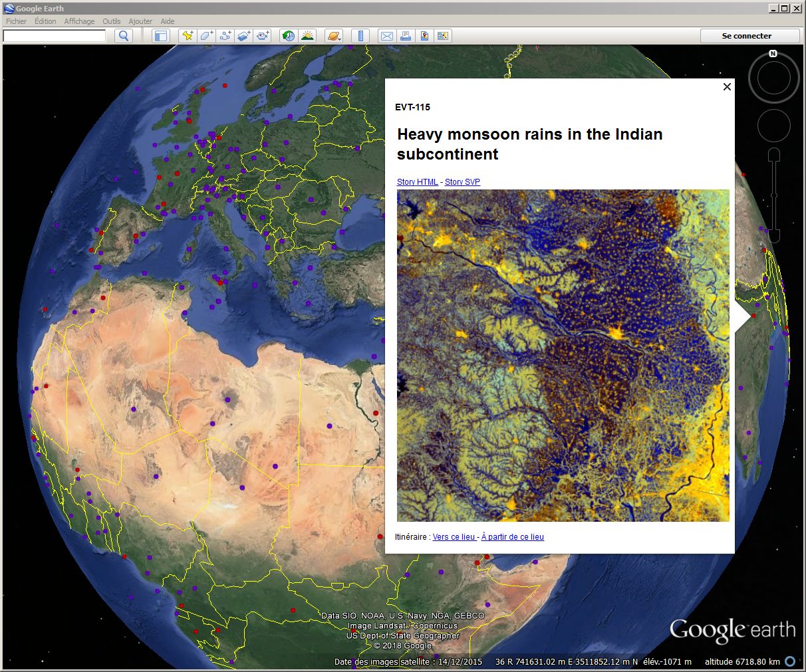Screen dimensions: 806x672
Task: Click the 'altitude 6718.80 km' status readout
Action: [x=742, y=662]
